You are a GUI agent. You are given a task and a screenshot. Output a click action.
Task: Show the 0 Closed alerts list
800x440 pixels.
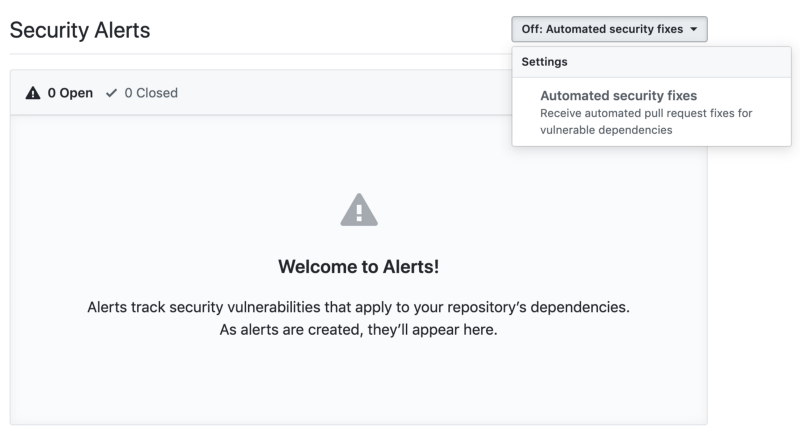141,93
